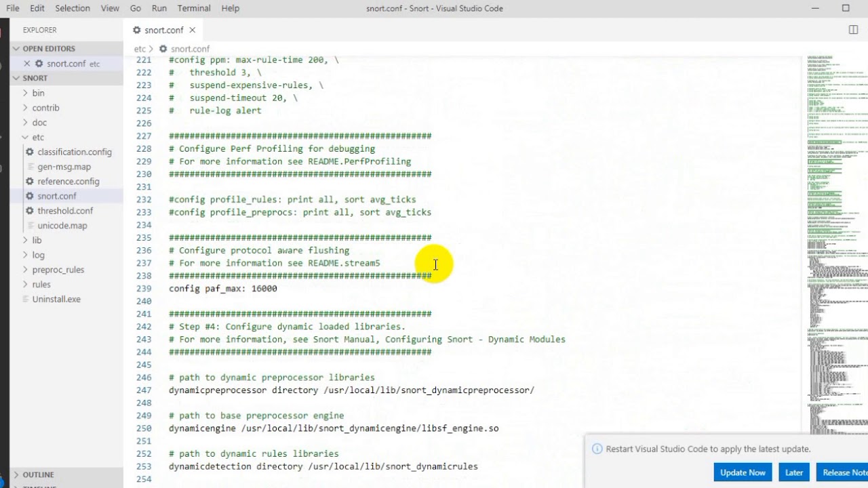
Task: Click the snort.conf breadcrumb segment
Action: pyautogui.click(x=190, y=49)
